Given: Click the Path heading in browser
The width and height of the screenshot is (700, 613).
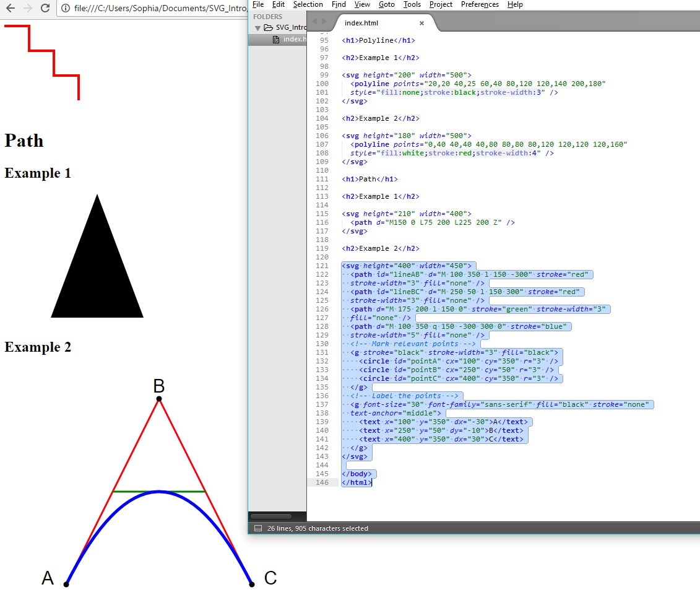Looking at the screenshot, I should (x=24, y=141).
